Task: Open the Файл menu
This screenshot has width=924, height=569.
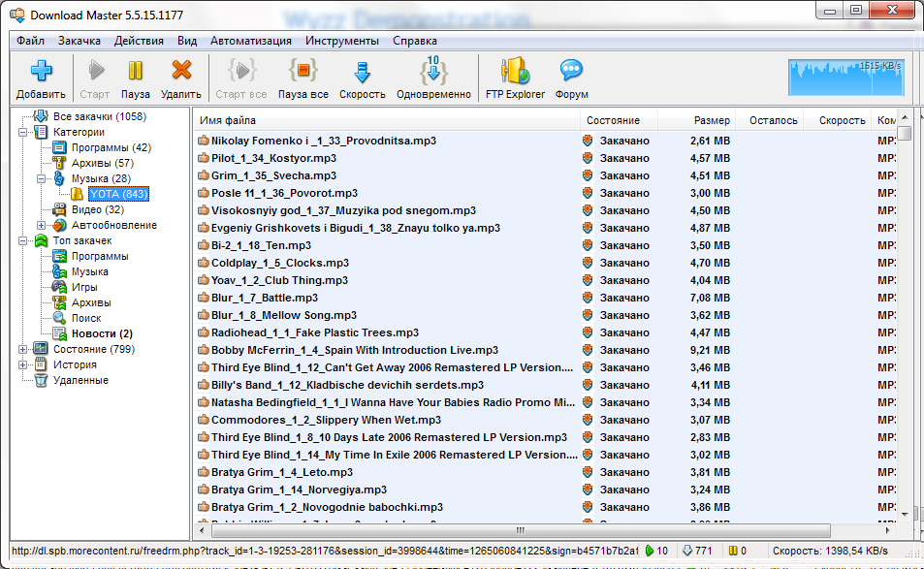Action: [x=31, y=41]
